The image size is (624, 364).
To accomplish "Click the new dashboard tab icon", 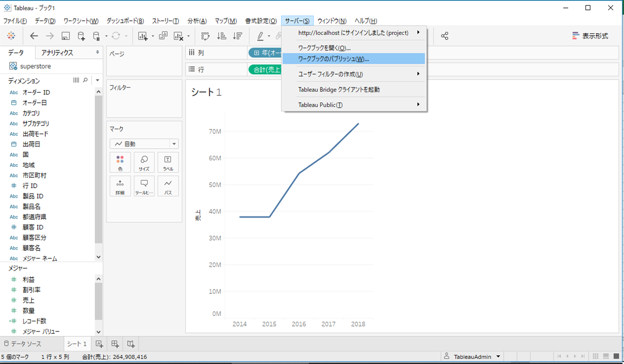I will click(x=115, y=344).
